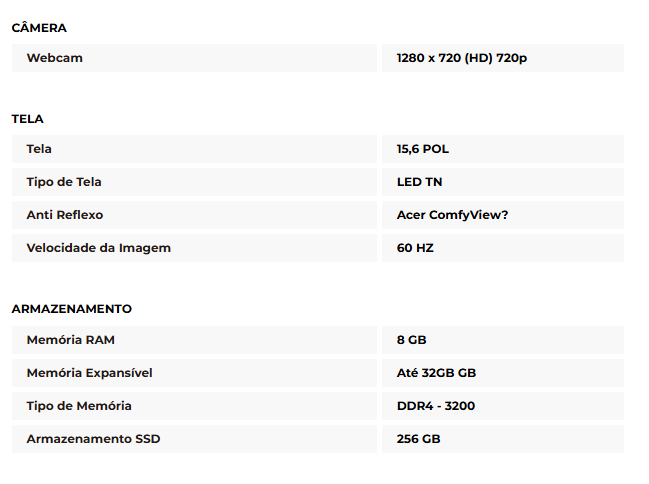The height and width of the screenshot is (484, 649).
Task: Click the Armazenamento SSD 256 GB value
Action: coord(418,439)
